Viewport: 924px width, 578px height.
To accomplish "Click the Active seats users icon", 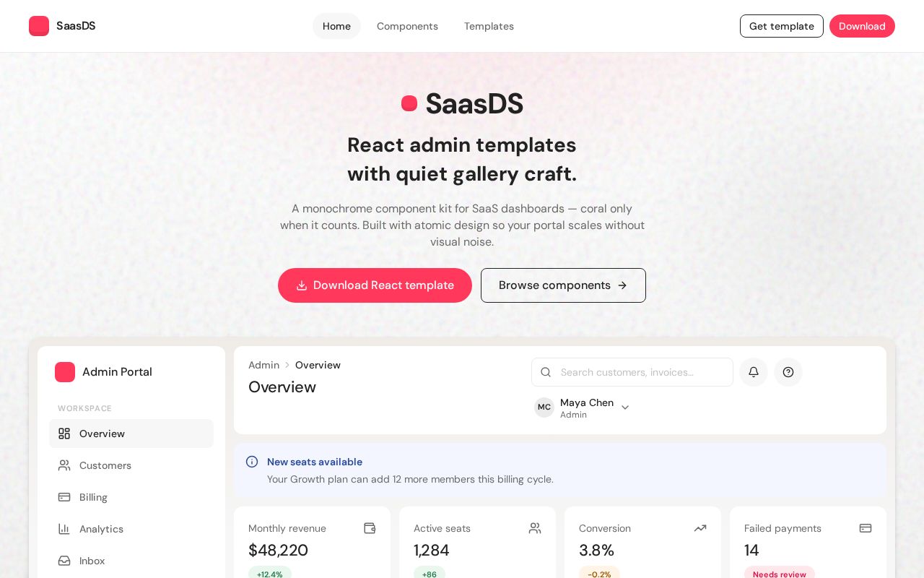I will pos(535,528).
